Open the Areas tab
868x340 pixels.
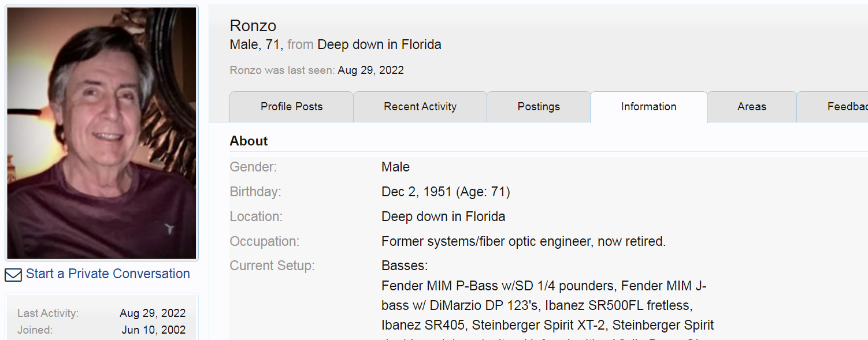point(752,107)
